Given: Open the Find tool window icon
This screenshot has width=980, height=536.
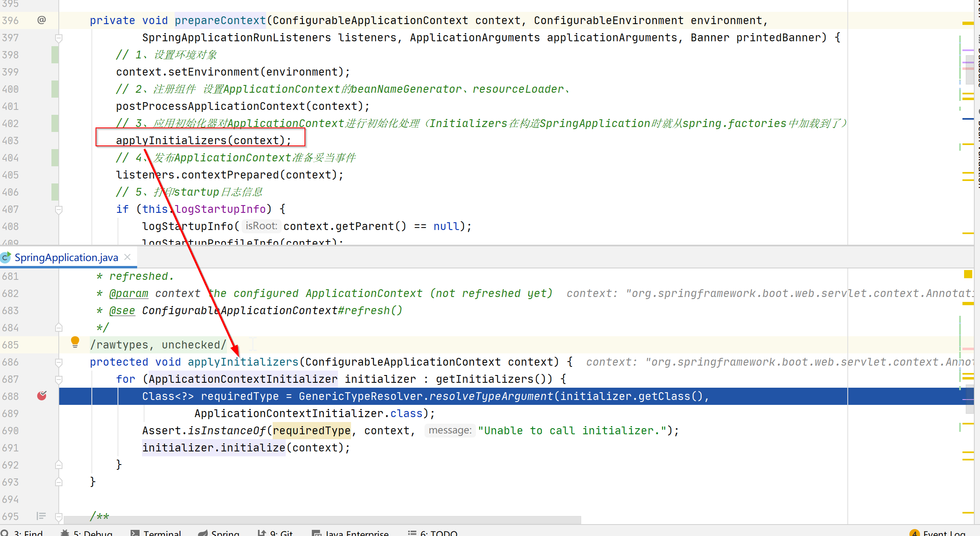Looking at the screenshot, I should tap(5, 533).
